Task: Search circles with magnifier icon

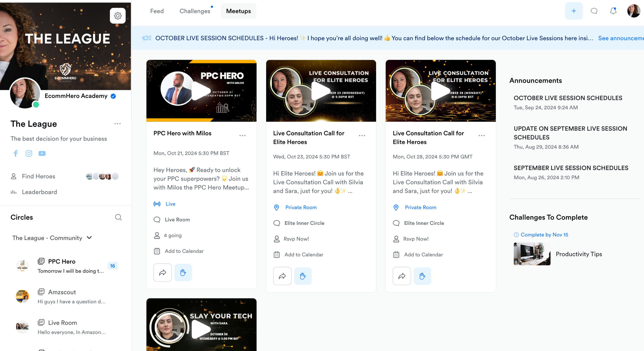Action: 118,217
